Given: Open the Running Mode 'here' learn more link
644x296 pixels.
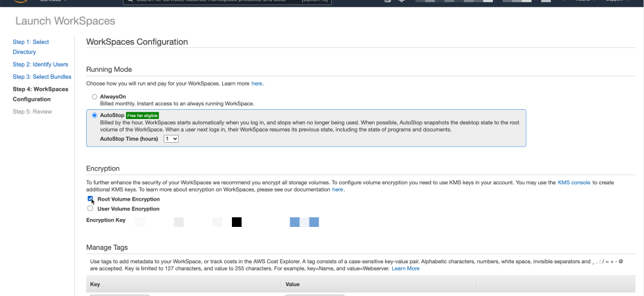Looking at the screenshot, I should pos(257,84).
